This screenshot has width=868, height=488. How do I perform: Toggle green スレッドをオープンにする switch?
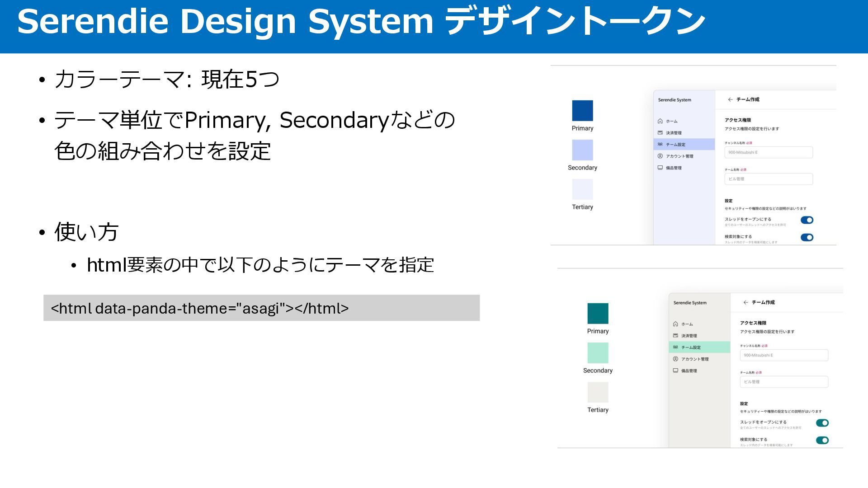click(822, 423)
